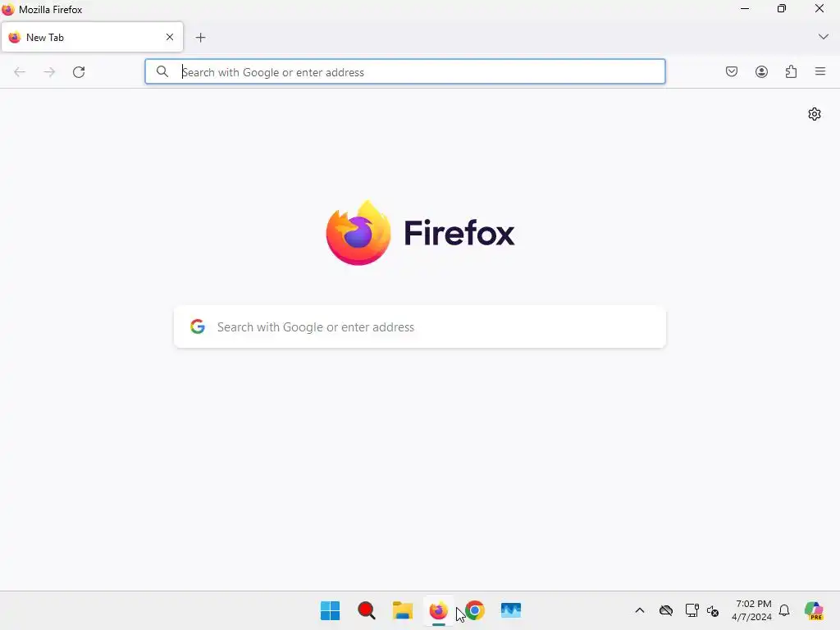The height and width of the screenshot is (630, 840).
Task: Open the Extensions puzzle icon
Action: click(x=791, y=71)
